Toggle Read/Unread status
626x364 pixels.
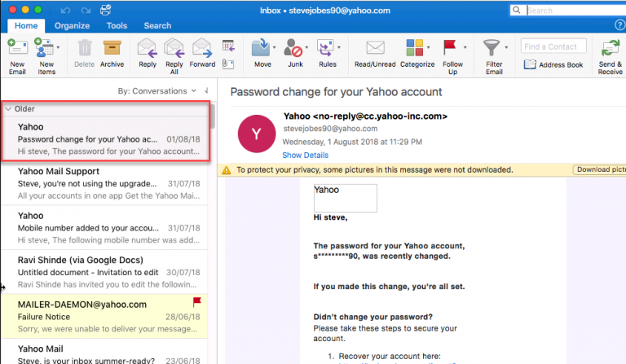[375, 53]
